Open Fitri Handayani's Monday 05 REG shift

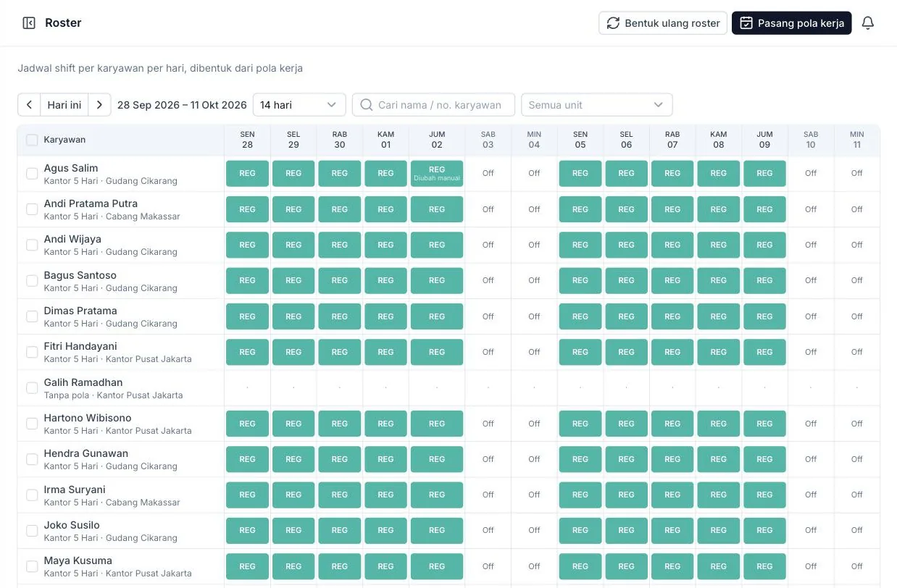click(x=580, y=352)
